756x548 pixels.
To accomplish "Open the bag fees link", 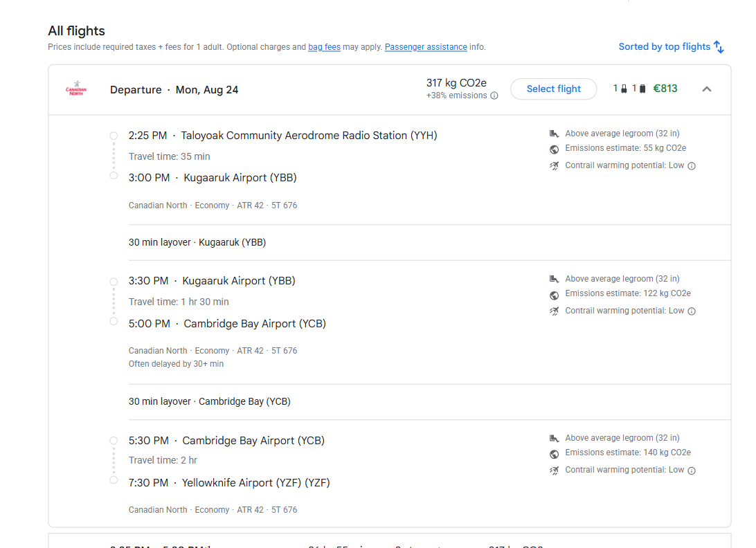I will pyautogui.click(x=324, y=47).
